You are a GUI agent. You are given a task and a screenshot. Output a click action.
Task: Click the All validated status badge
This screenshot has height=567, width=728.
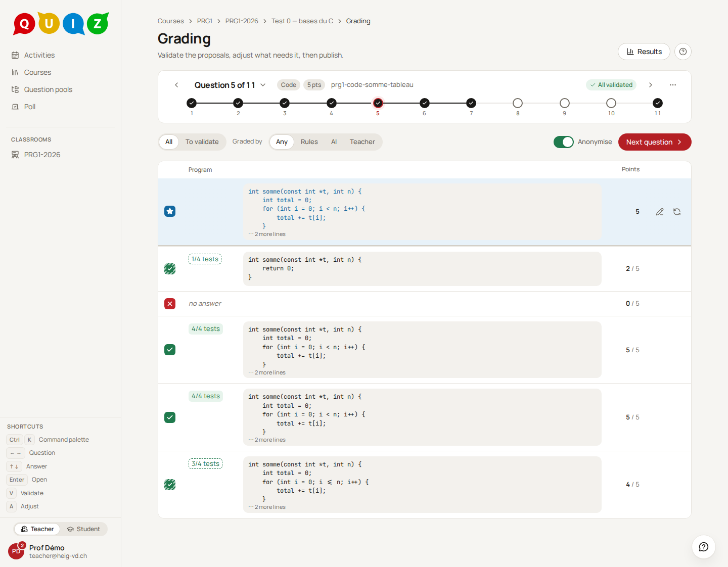pyautogui.click(x=611, y=85)
